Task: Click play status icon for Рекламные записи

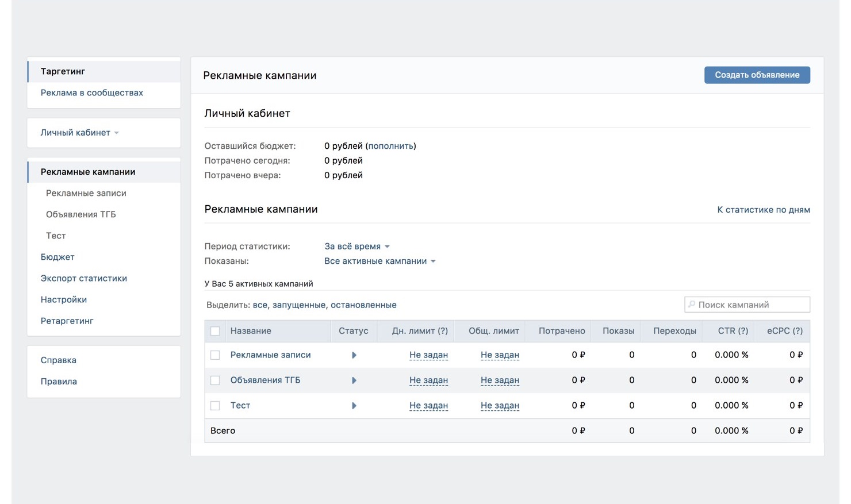Action: point(354,355)
